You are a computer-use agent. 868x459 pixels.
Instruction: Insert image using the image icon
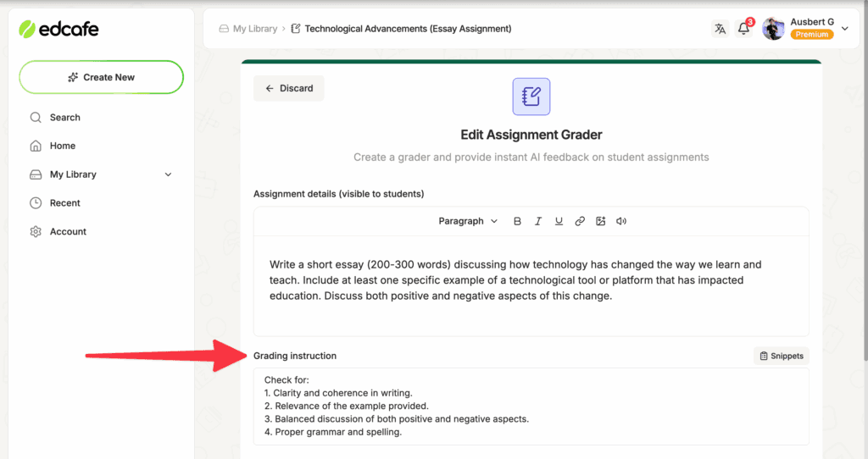click(x=600, y=221)
